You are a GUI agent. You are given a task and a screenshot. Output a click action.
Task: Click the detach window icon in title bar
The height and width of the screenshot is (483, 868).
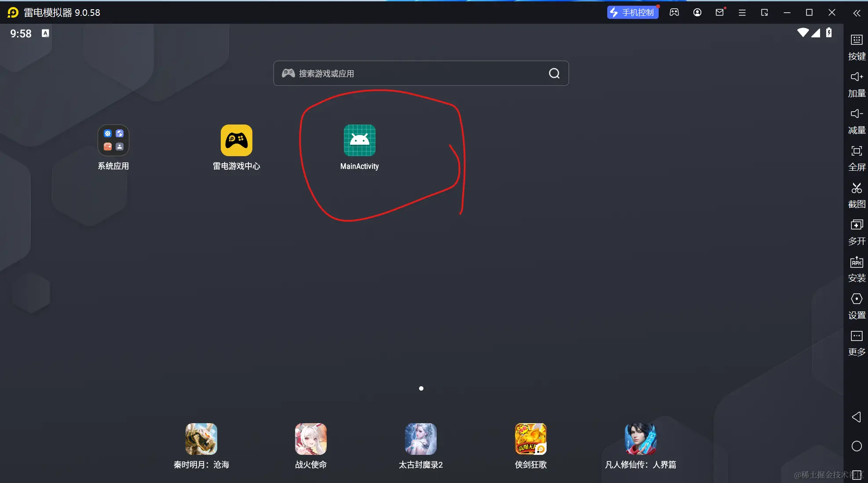(765, 13)
